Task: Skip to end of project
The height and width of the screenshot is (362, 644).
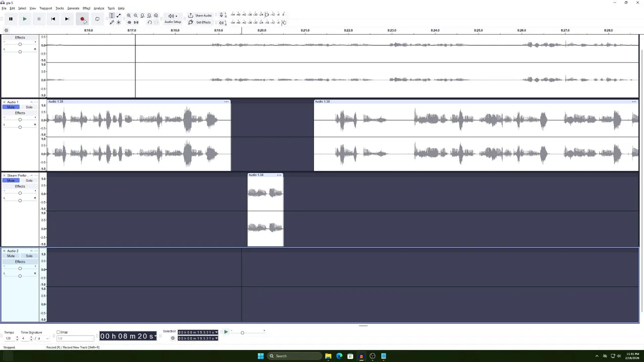Action: click(67, 19)
